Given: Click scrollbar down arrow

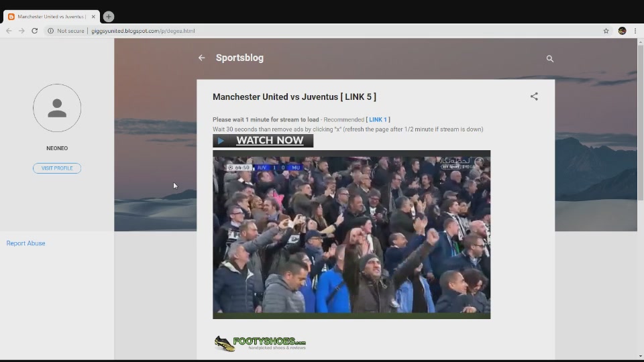Looking at the screenshot, I should 640,356.
